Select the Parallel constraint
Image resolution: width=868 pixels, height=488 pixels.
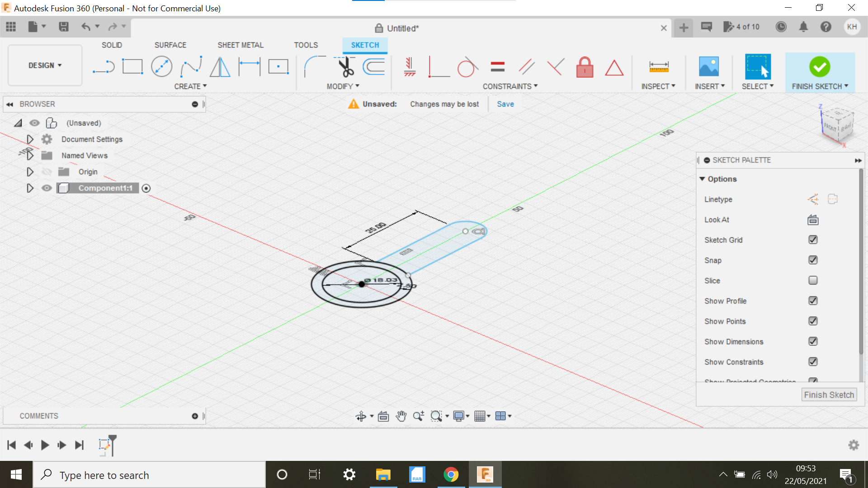[x=526, y=66]
